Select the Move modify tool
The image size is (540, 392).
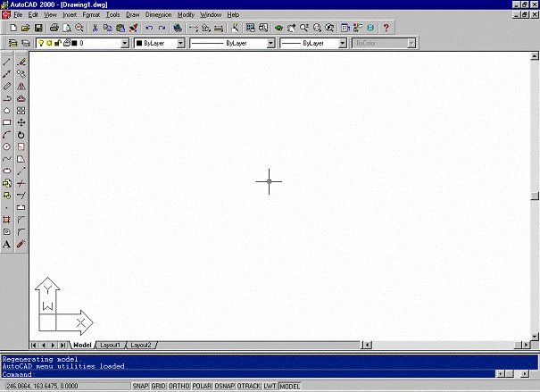tap(21, 121)
